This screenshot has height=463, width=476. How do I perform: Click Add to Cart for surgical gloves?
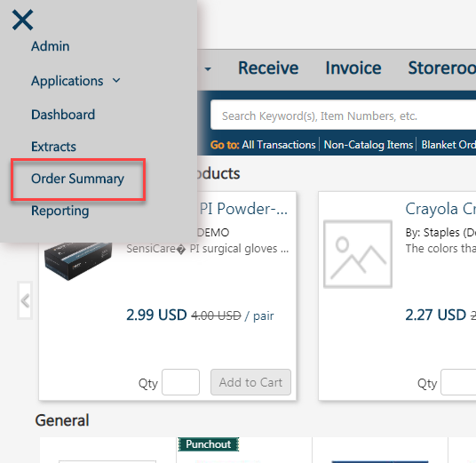point(250,382)
